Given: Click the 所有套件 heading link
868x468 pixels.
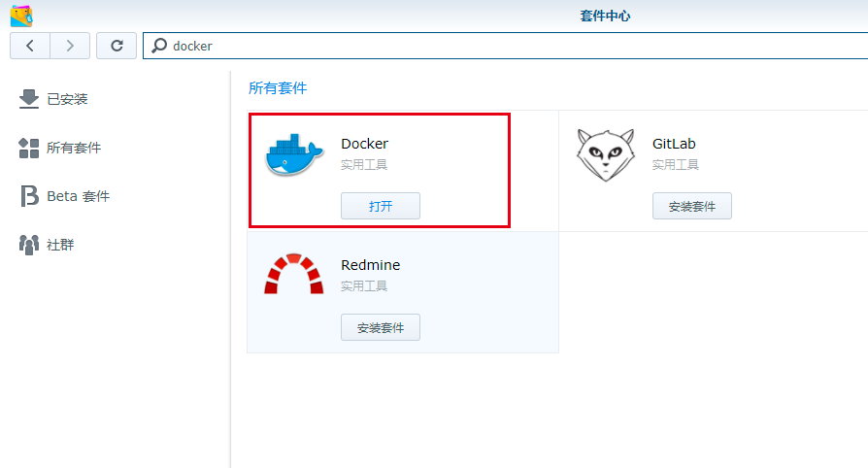Looking at the screenshot, I should (x=278, y=88).
